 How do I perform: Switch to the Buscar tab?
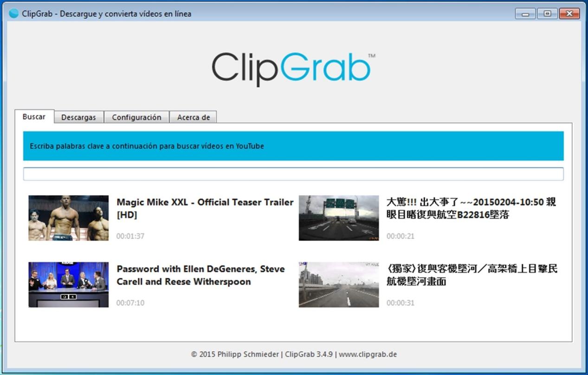(x=34, y=117)
